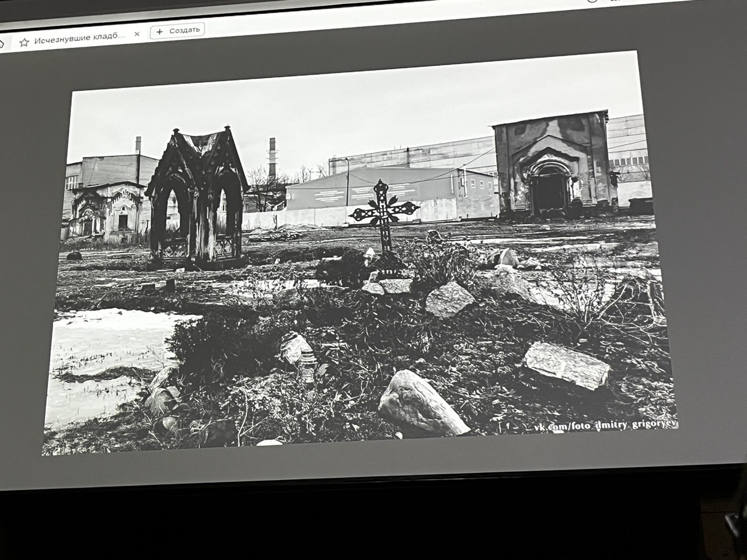Click the snow patch at photo's lower left

(99, 344)
